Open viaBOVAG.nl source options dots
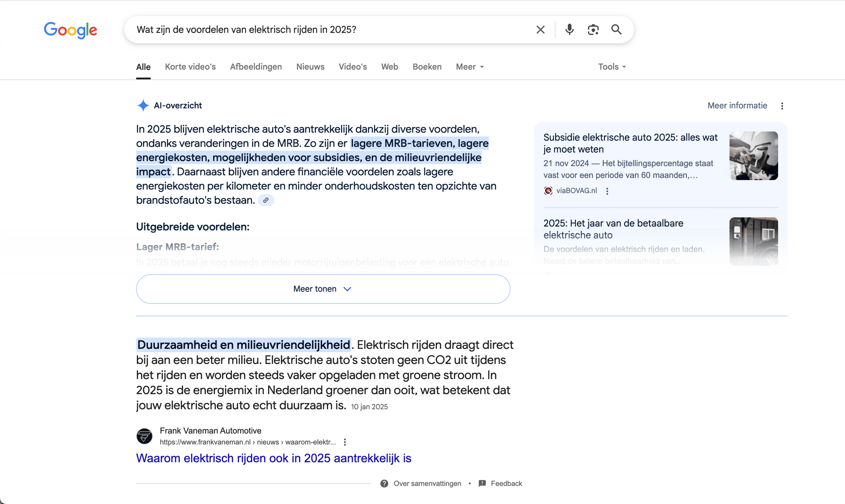This screenshot has width=845, height=504. point(607,191)
